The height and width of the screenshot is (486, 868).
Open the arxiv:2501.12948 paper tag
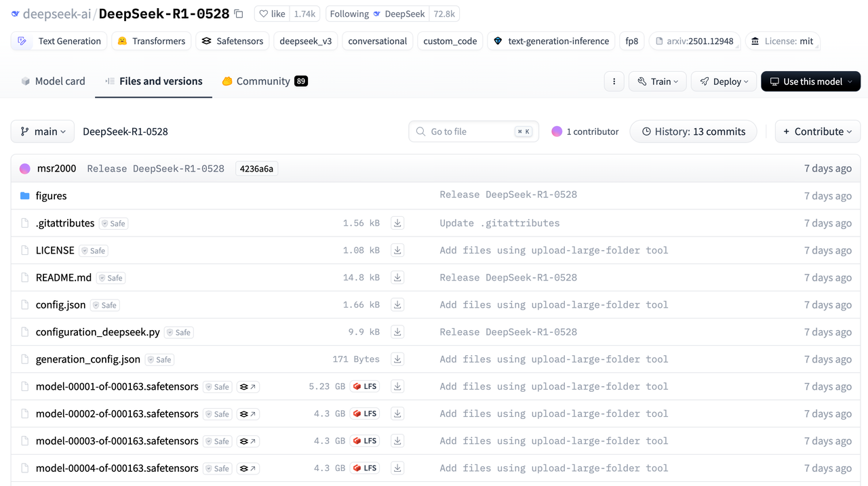coord(695,41)
